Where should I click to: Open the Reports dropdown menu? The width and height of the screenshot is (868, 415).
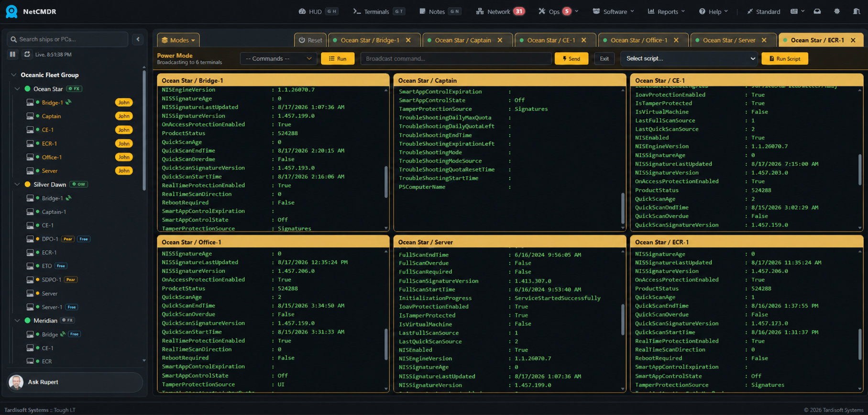coord(666,11)
